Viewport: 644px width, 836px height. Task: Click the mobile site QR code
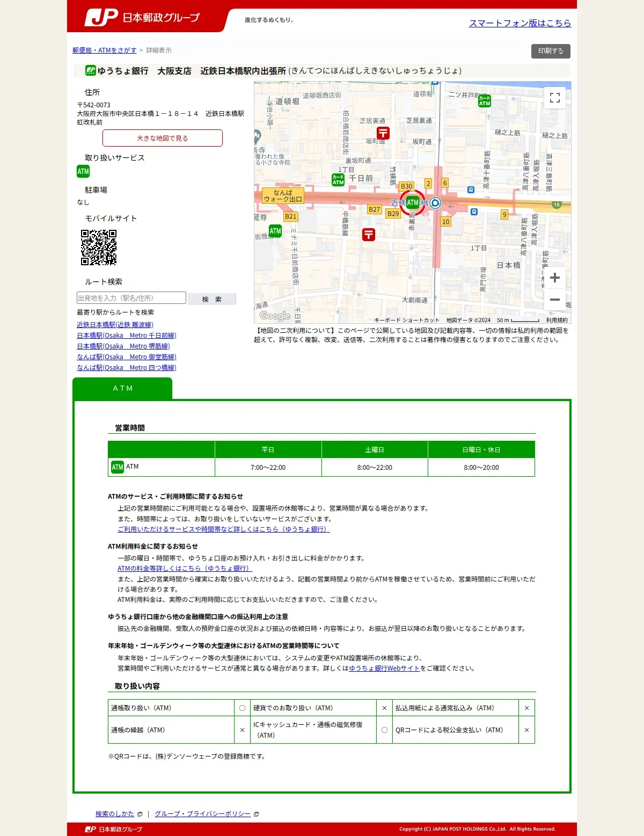point(99,248)
